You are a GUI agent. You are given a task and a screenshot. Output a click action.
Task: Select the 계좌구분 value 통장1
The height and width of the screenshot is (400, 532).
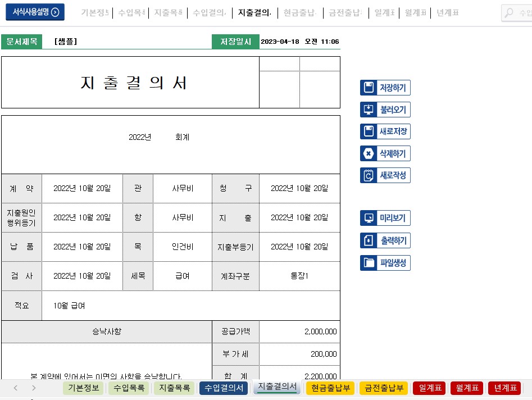tap(299, 276)
